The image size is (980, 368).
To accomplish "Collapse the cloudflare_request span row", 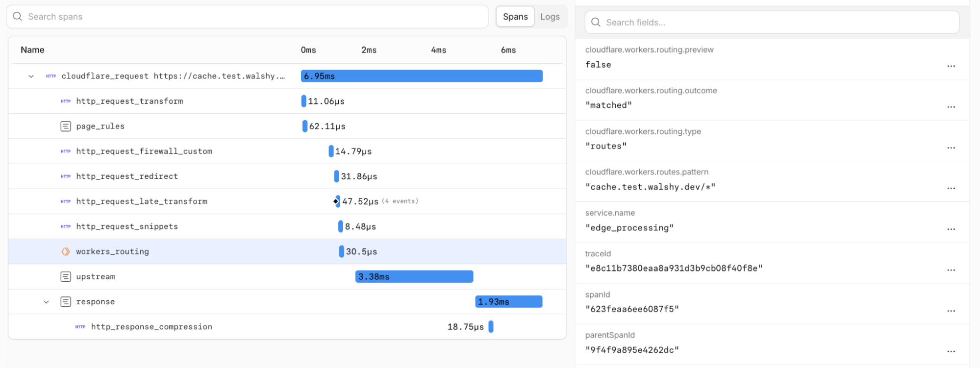I will 31,76.
